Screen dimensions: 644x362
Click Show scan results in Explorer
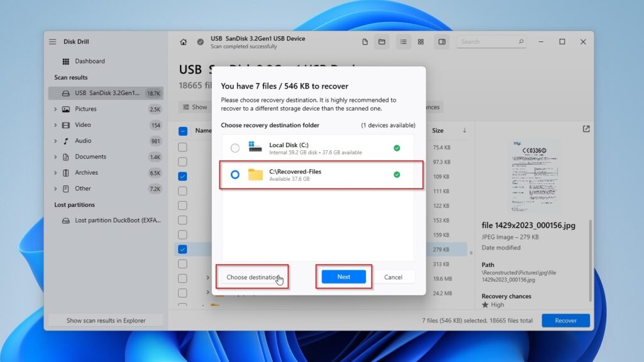click(106, 321)
